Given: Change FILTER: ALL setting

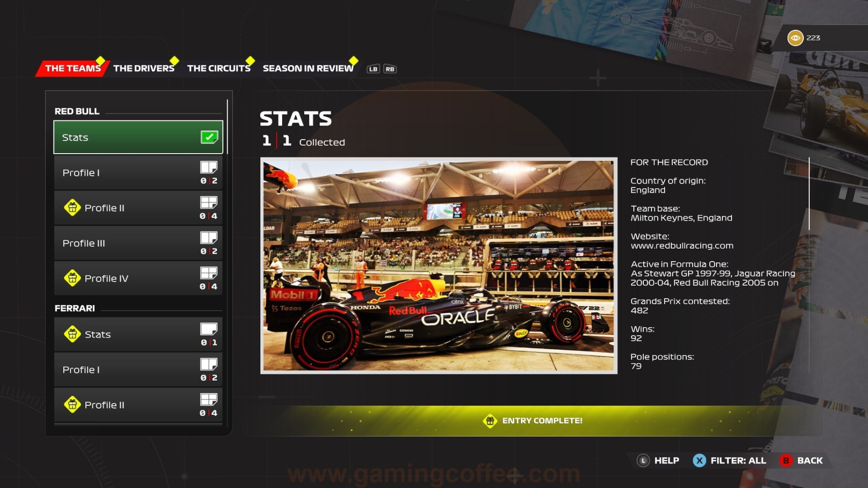Looking at the screenshot, I should click(730, 461).
